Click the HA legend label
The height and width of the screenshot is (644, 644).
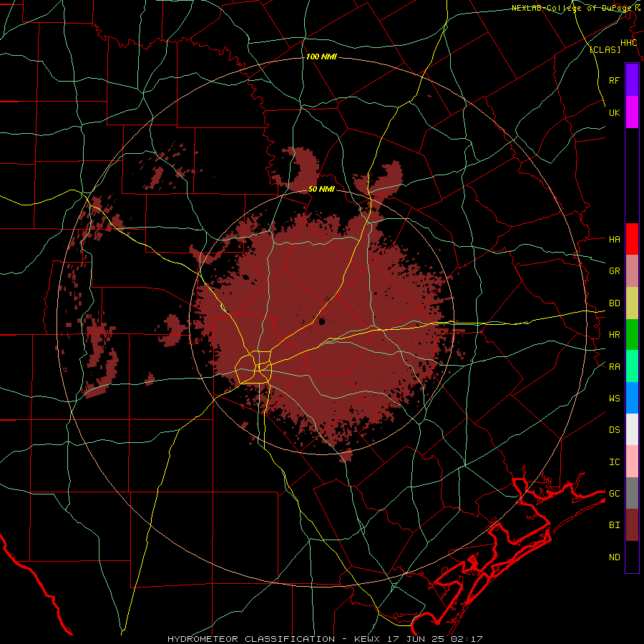tap(614, 239)
